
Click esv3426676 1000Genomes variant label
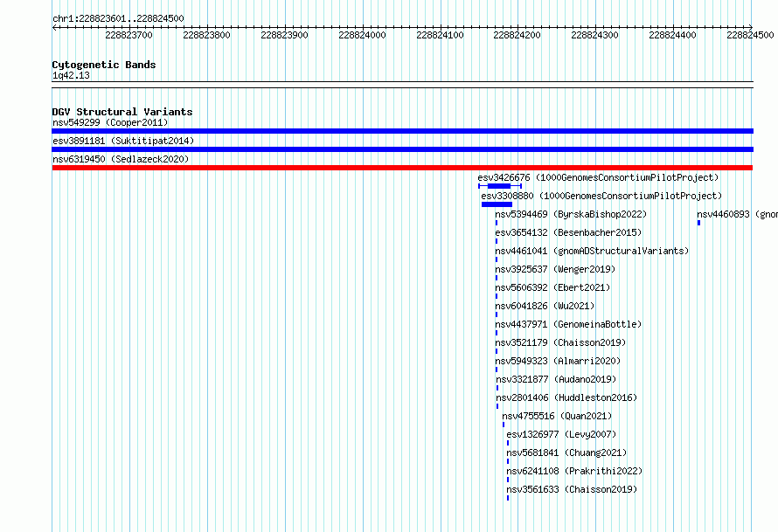coord(598,177)
